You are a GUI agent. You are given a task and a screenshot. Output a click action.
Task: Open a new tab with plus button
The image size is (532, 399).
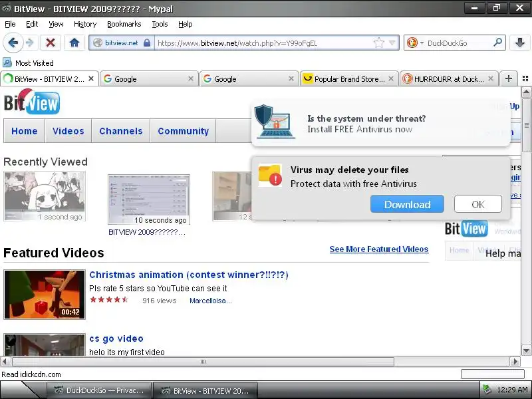[x=508, y=78]
